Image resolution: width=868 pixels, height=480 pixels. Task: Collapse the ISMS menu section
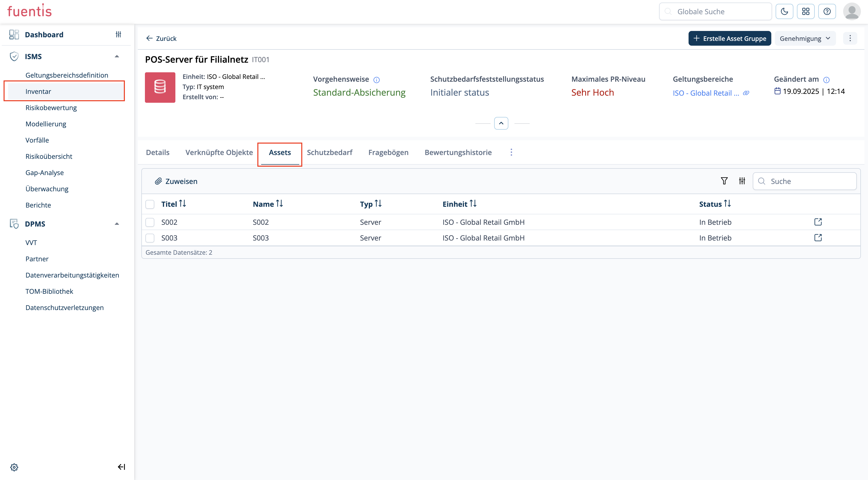(117, 56)
